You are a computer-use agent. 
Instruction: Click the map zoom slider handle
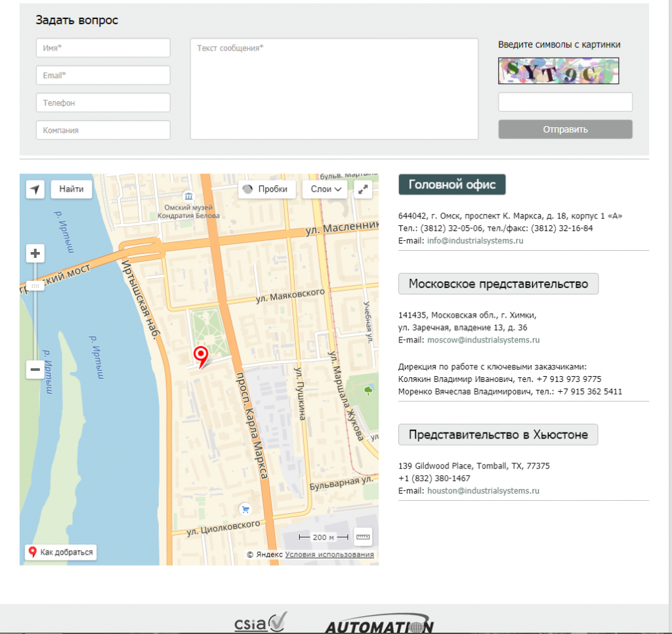[35, 286]
